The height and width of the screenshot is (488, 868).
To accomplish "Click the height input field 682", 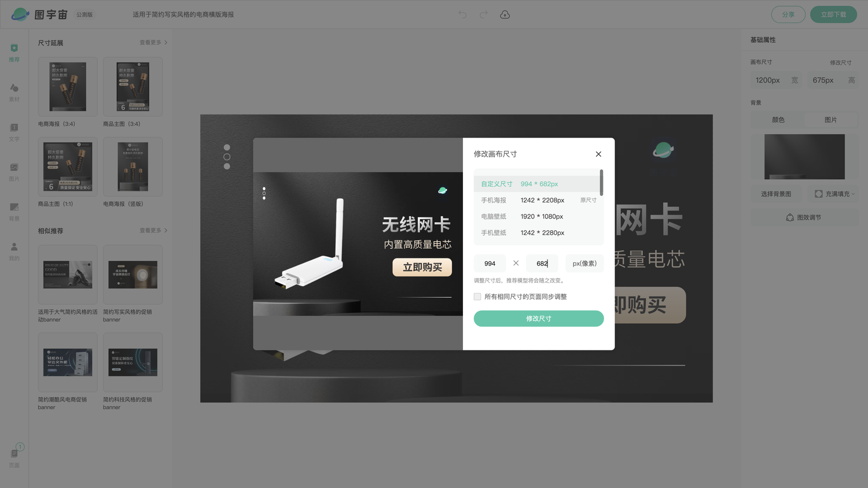I will click(x=542, y=263).
